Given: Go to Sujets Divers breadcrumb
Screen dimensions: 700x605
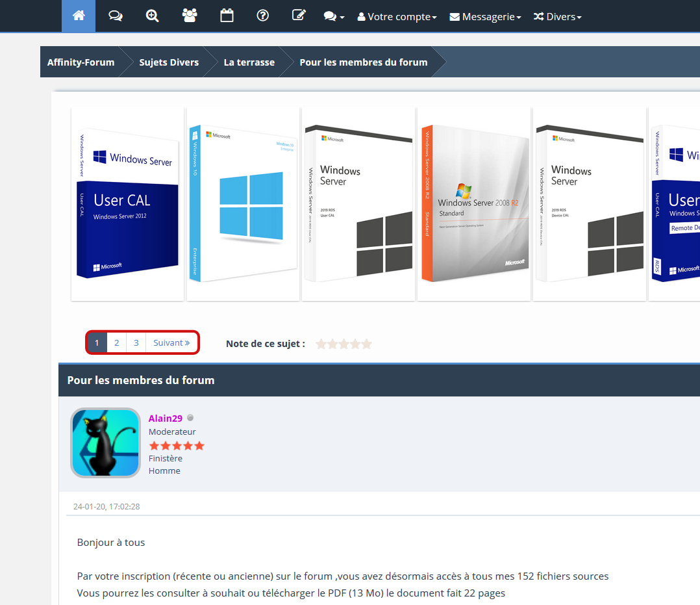Looking at the screenshot, I should (x=169, y=62).
